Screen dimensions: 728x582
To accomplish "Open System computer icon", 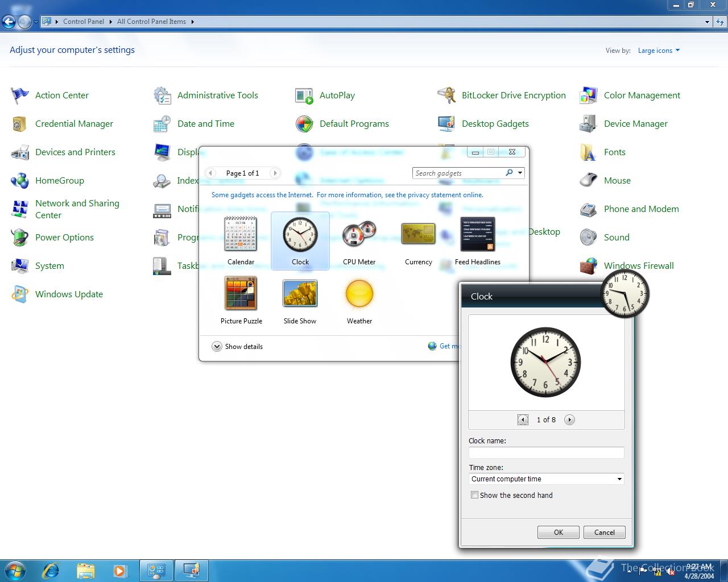I will coord(20,266).
